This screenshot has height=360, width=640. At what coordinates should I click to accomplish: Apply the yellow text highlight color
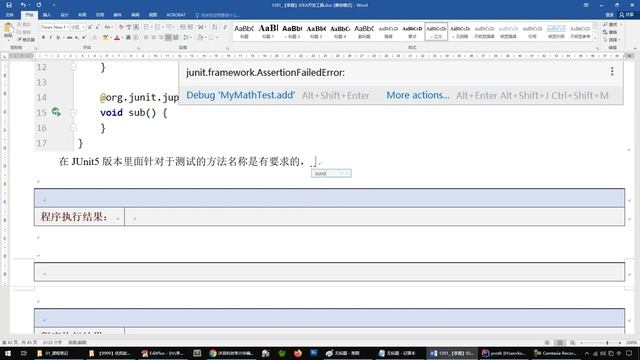[x=105, y=38]
